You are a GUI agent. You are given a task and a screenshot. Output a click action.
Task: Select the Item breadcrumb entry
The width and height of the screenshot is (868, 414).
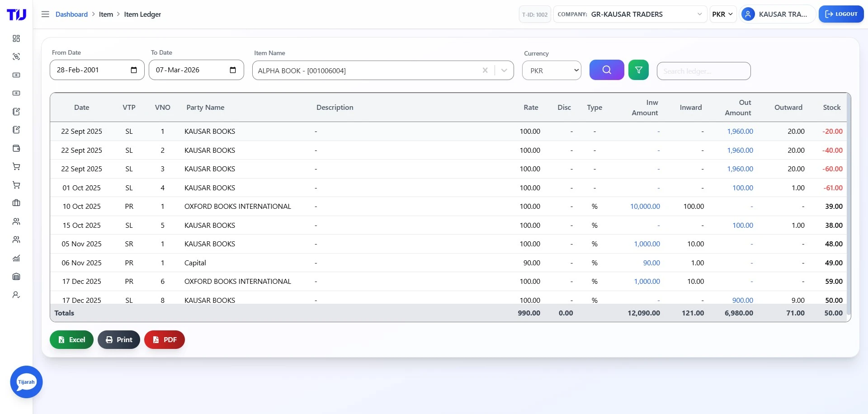click(106, 14)
